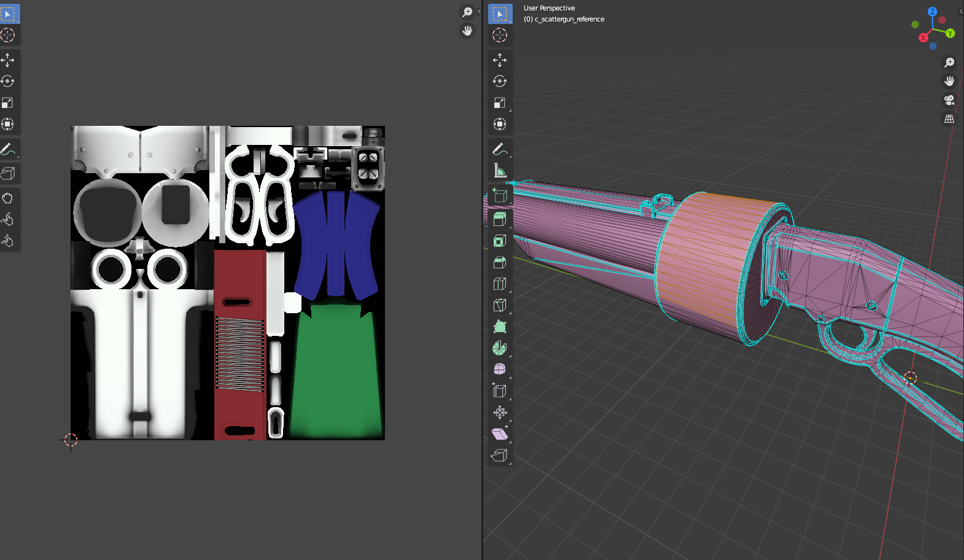Select the Shear tool
This screenshot has height=560, width=964.
pyautogui.click(x=500, y=434)
